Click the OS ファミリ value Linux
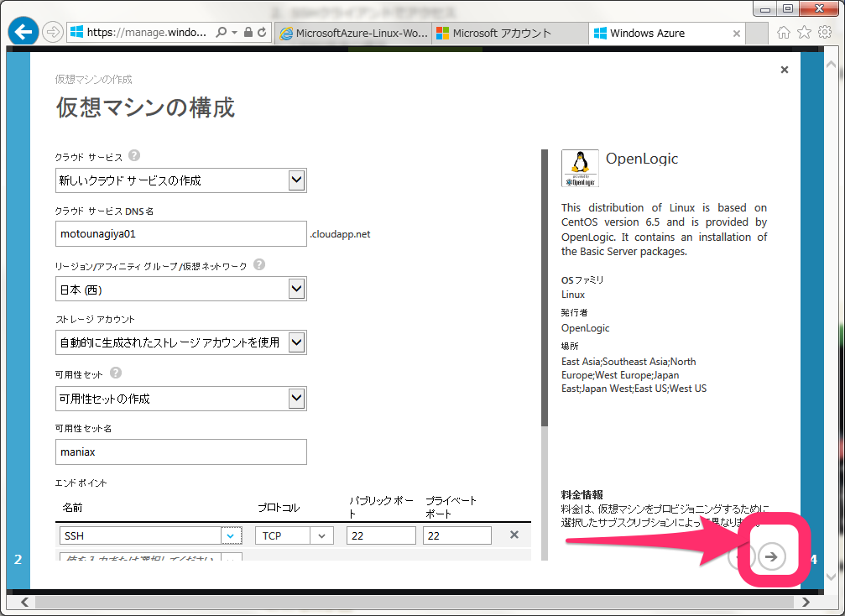 (x=573, y=295)
